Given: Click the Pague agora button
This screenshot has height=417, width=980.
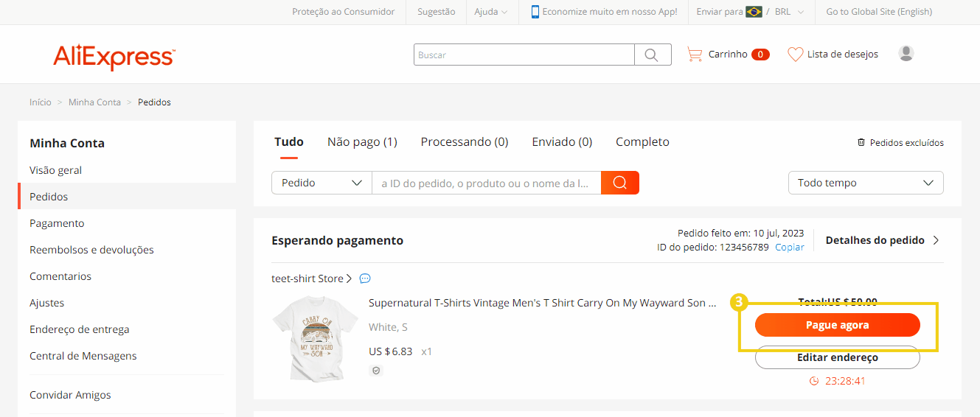Looking at the screenshot, I should pos(837,325).
